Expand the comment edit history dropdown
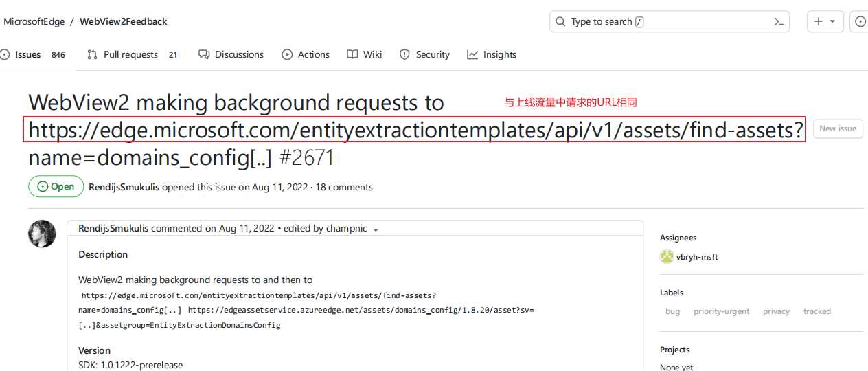The image size is (868, 371). [x=376, y=229]
